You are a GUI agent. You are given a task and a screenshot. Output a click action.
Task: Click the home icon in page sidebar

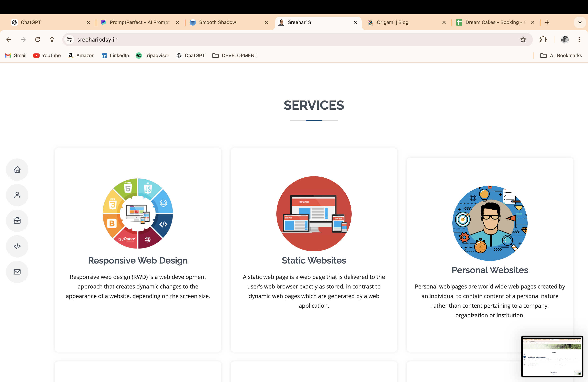[x=17, y=170]
